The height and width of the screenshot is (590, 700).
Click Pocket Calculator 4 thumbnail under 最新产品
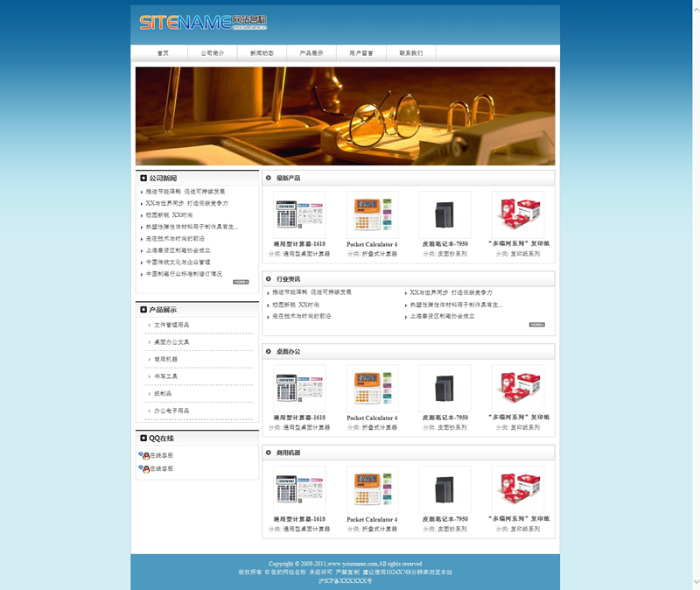372,214
